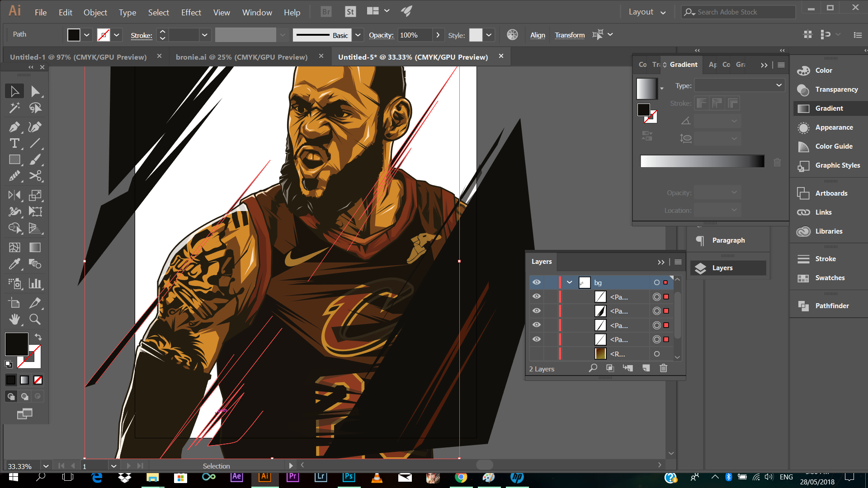Open the gradient Type dropdown

point(739,85)
